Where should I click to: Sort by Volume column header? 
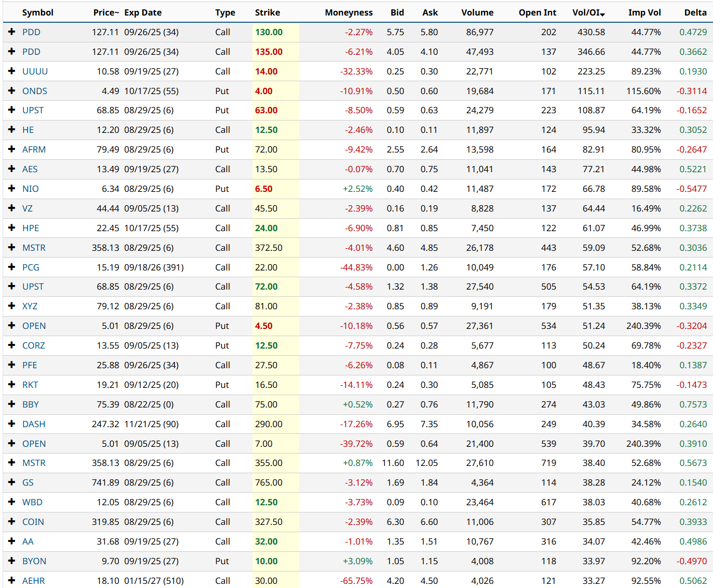pyautogui.click(x=478, y=13)
